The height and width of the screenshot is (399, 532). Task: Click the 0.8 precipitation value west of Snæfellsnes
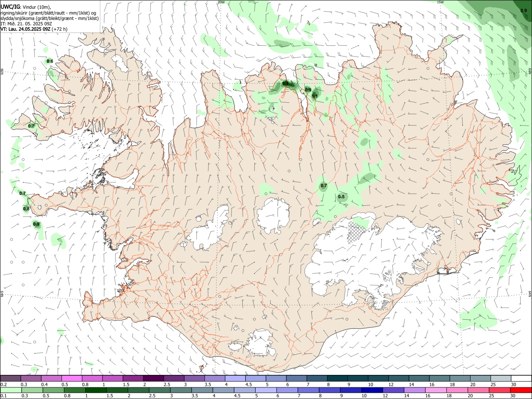click(26, 209)
